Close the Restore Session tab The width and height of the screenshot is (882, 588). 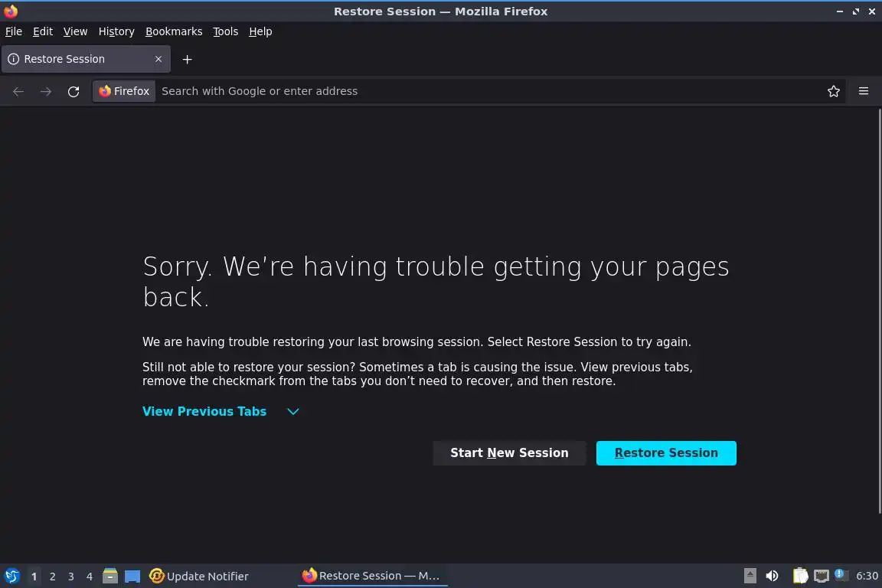[158, 59]
